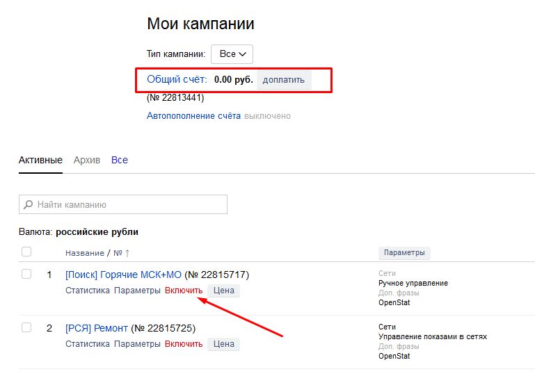535x392 pixels.
Task: Click Включить for [РСЯ] Ремонт campaign
Action: pos(184,344)
